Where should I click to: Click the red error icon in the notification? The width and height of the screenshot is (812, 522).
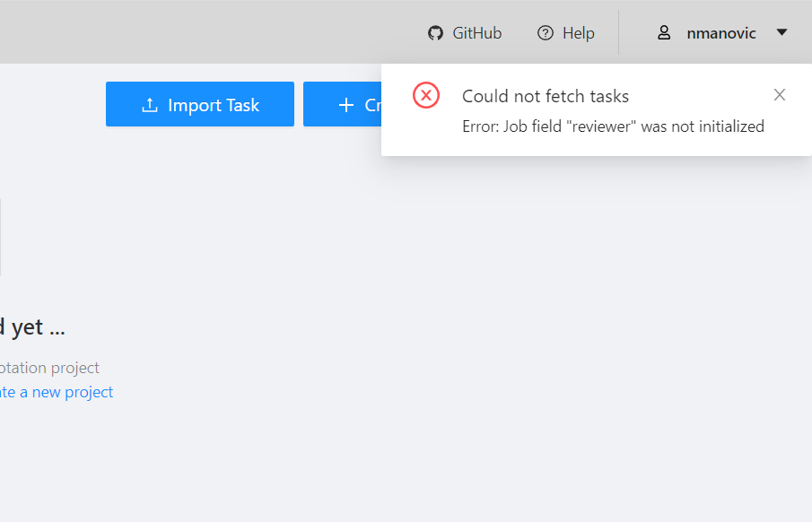click(x=425, y=95)
